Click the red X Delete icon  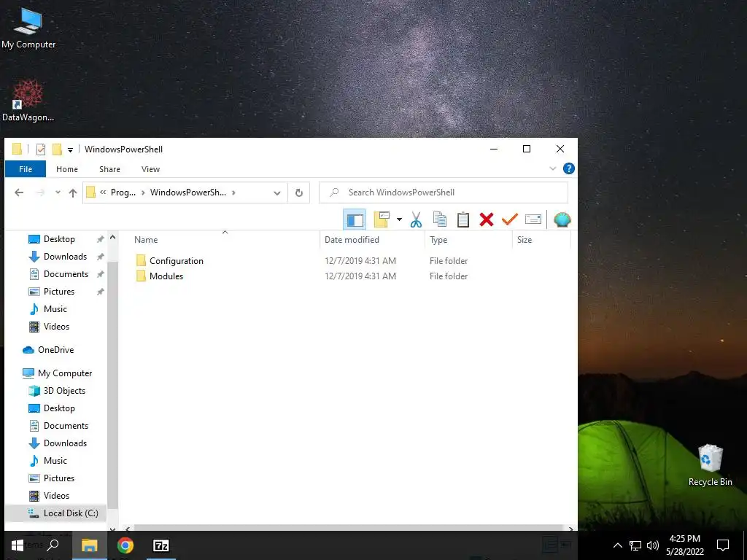pos(487,219)
